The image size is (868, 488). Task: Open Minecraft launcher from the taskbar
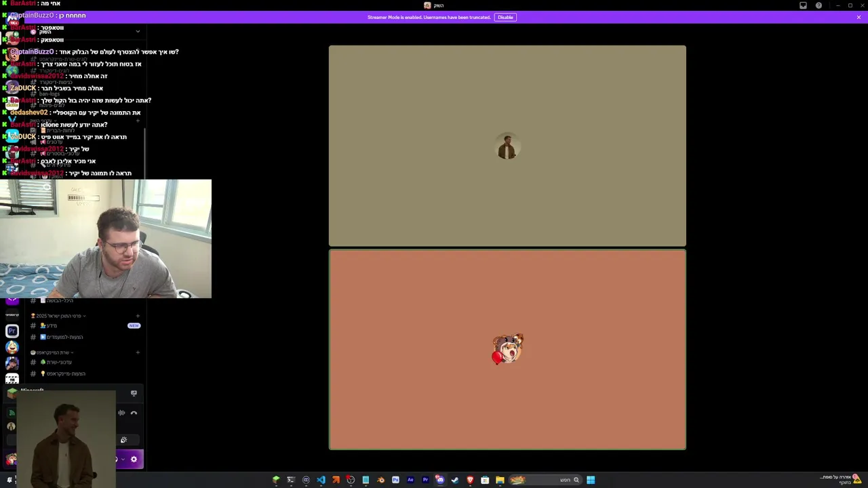276,480
